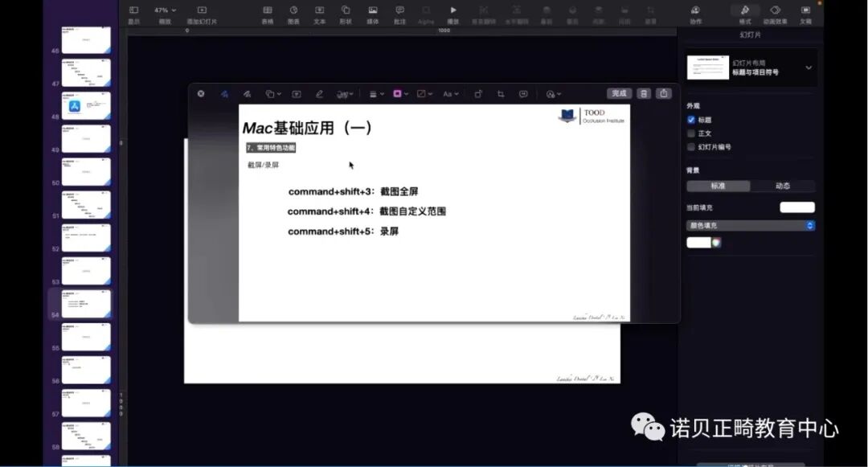This screenshot has height=467, width=868.
Task: Select the 标准 standard background segment
Action: pos(718,186)
